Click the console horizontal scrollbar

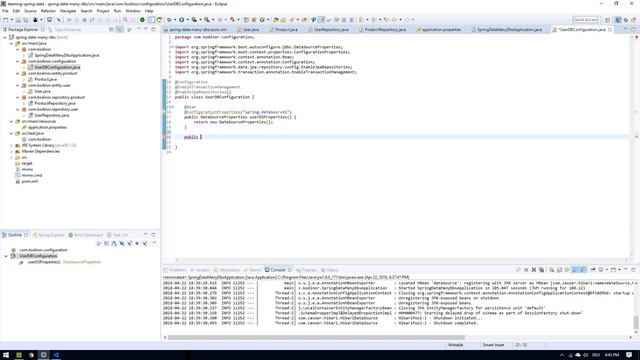[x=316, y=338]
